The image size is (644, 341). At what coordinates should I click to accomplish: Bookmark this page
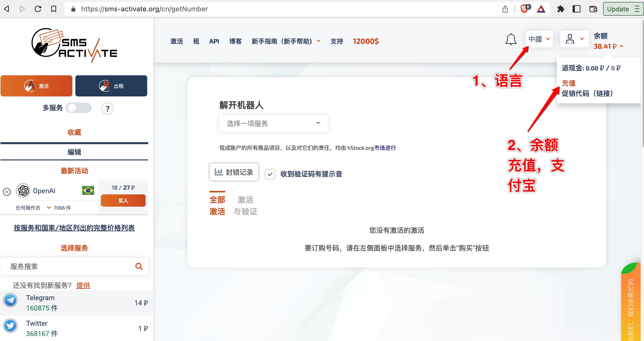53,9
